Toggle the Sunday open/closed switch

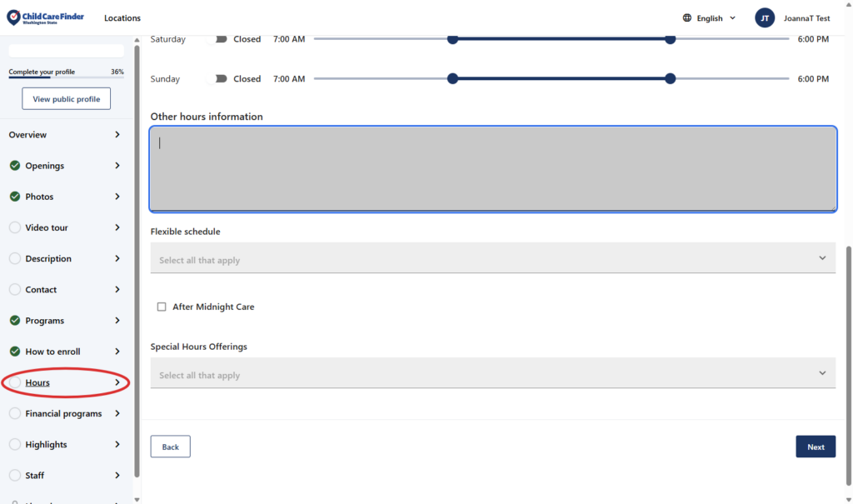pyautogui.click(x=221, y=79)
